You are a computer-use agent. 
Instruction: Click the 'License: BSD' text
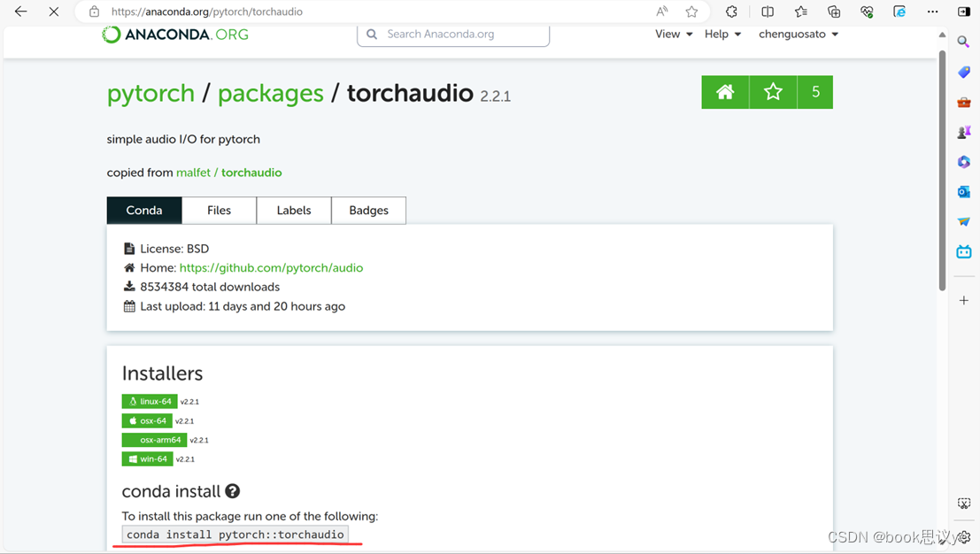point(174,249)
